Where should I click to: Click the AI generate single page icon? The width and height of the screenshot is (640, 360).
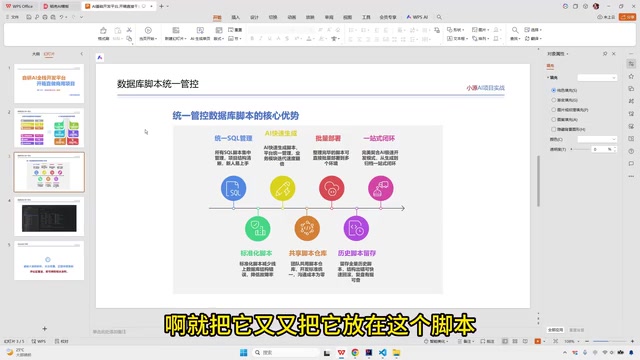(x=200, y=31)
